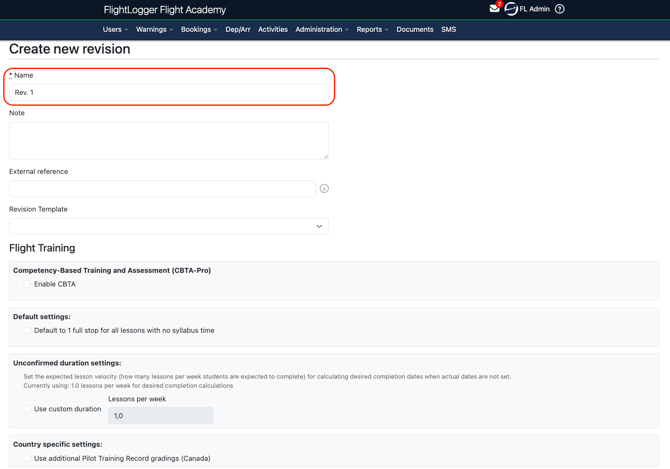670x469 pixels.
Task: Open the Documents menu item
Action: [x=414, y=29]
